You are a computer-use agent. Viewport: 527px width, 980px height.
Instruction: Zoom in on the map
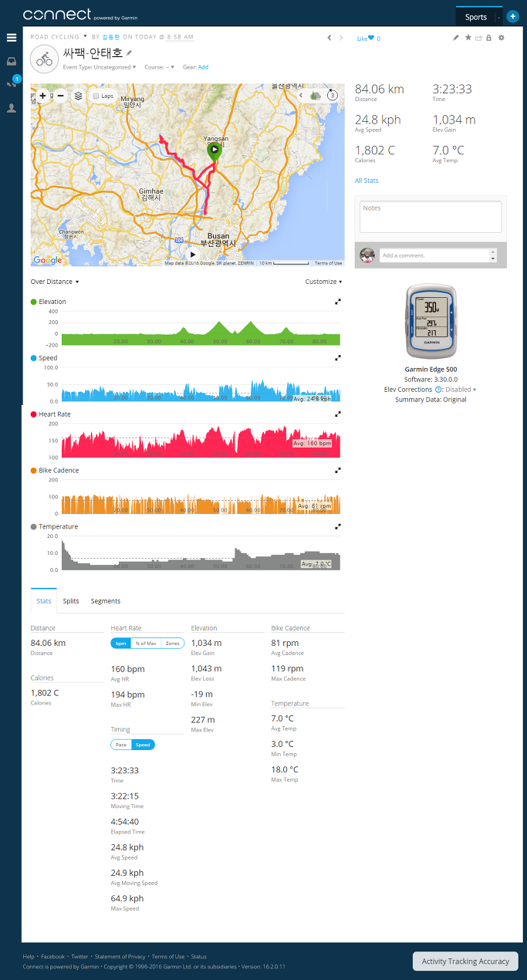tap(42, 96)
